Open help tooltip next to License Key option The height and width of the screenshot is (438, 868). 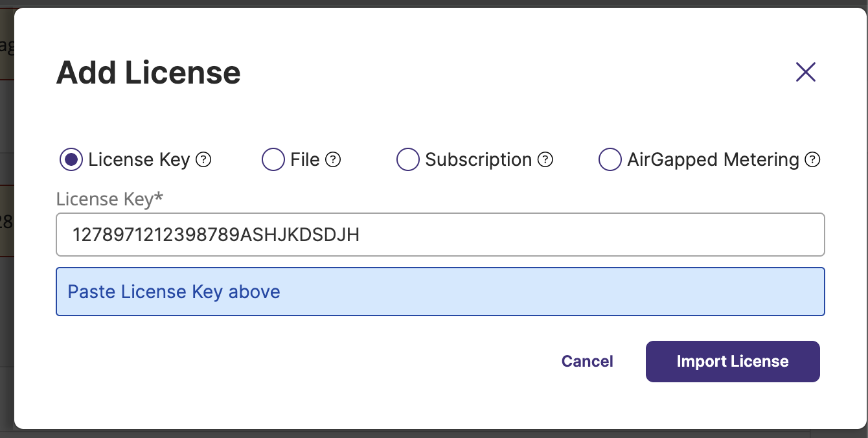pyautogui.click(x=203, y=159)
